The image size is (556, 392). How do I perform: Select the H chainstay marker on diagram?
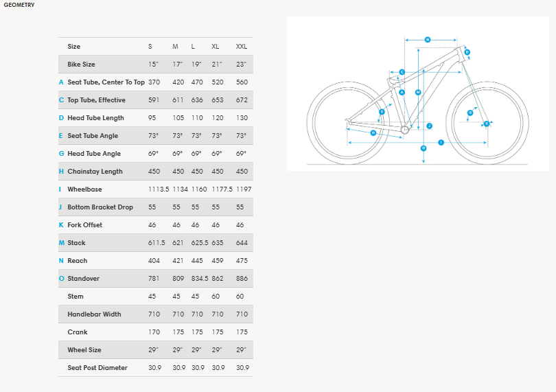[x=373, y=132]
